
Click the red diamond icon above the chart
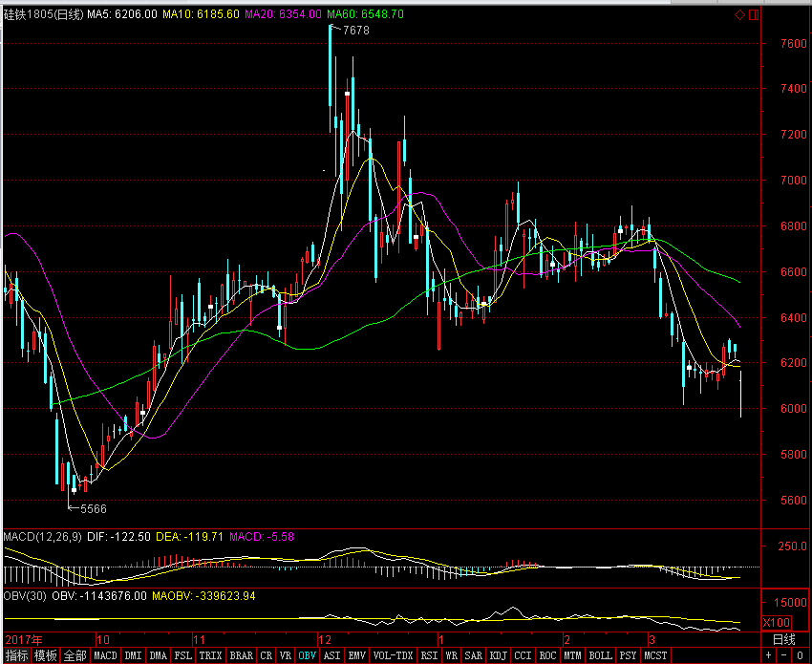738,15
